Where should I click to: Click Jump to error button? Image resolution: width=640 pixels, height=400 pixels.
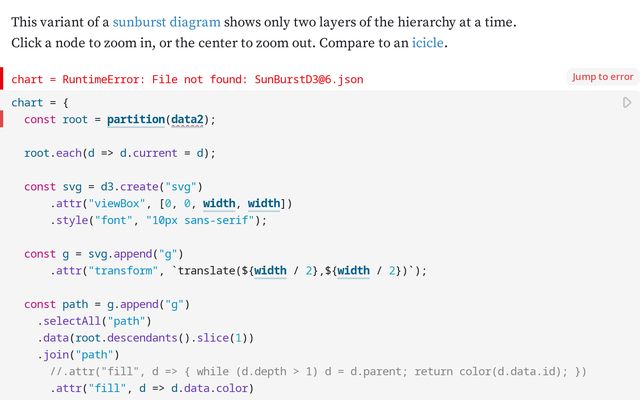tap(602, 77)
